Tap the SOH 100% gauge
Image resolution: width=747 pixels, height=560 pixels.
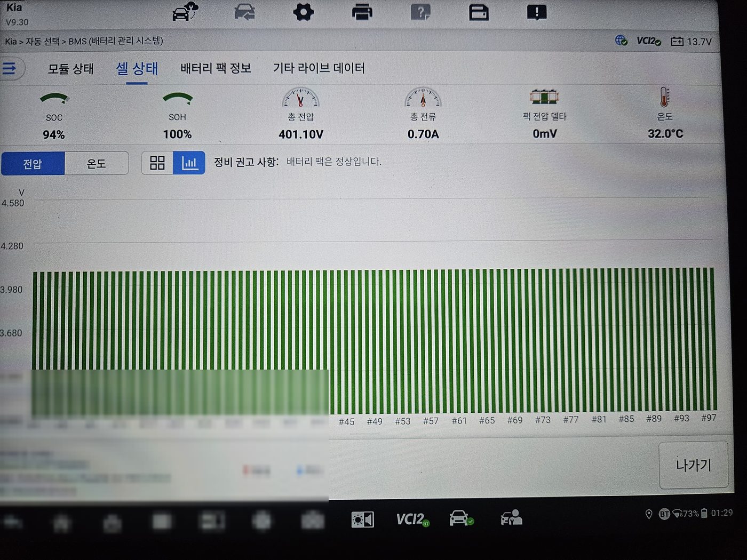(177, 116)
